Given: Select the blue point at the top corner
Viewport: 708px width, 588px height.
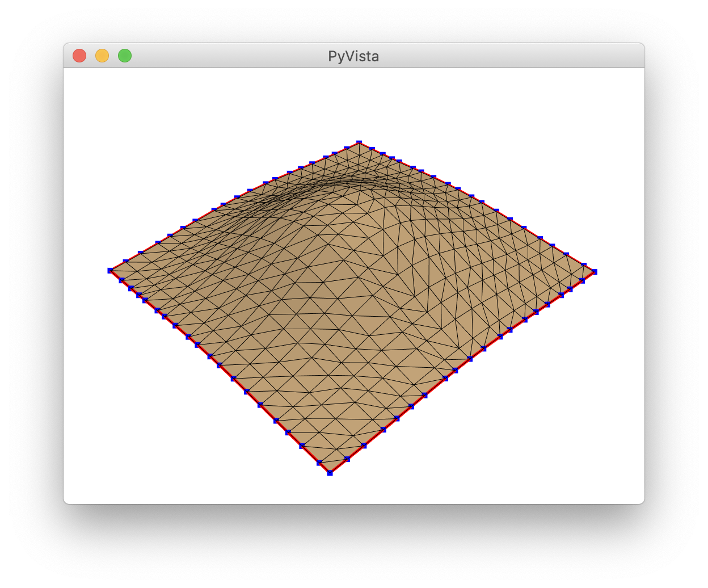Looking at the screenshot, I should 359,142.
